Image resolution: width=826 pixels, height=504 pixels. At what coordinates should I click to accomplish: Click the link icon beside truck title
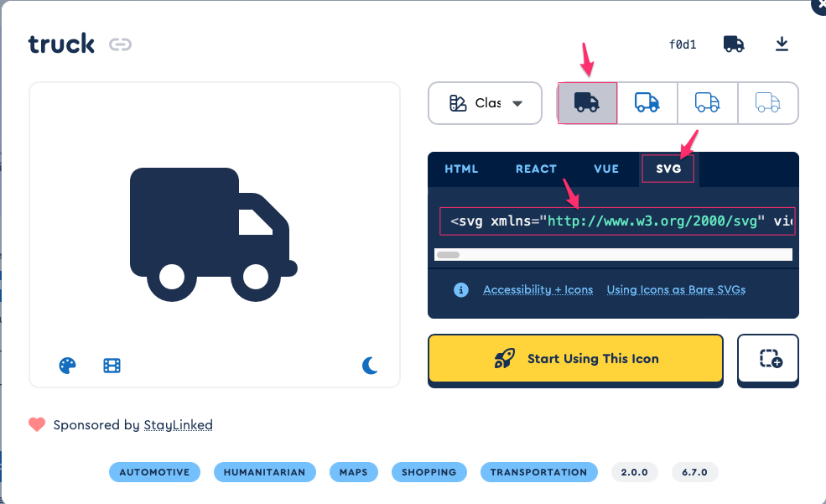pos(121,44)
